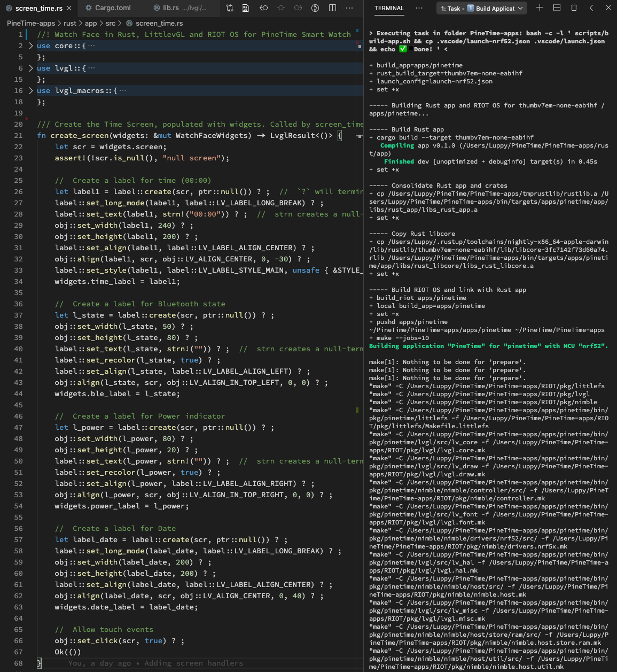617x672 pixels.
Task: Open the editor more actions ellipsis
Action: pyautogui.click(x=349, y=8)
